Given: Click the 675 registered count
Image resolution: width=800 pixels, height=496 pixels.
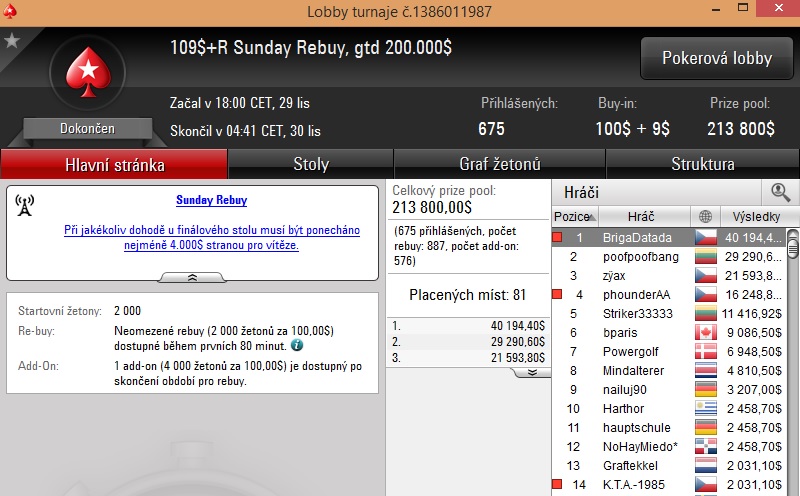Looking at the screenshot, I should [x=491, y=129].
